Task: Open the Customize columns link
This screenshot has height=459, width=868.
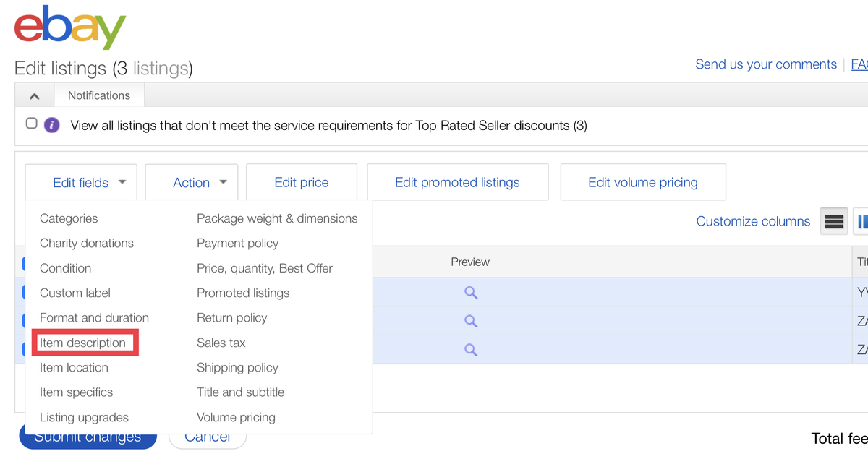Action: 753,221
